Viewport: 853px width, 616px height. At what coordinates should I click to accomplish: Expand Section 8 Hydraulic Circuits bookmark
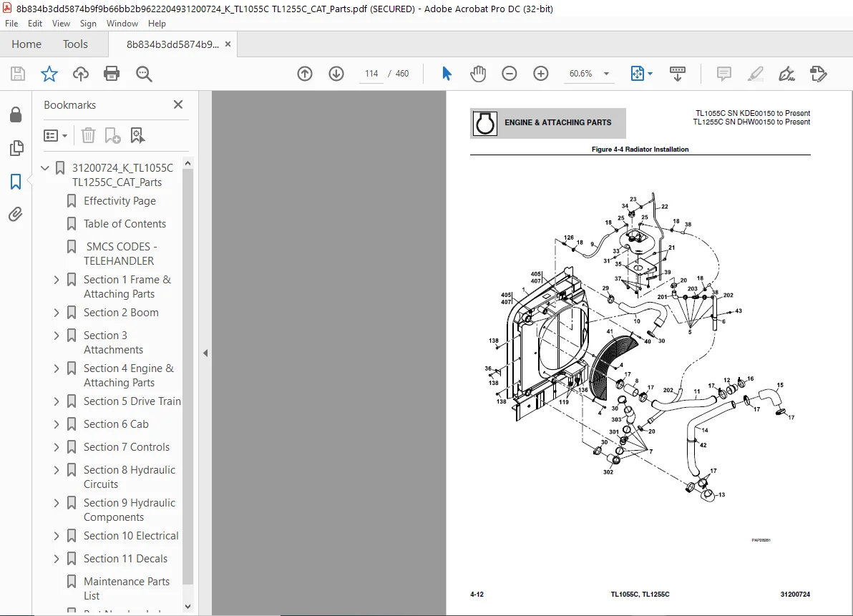(x=57, y=470)
